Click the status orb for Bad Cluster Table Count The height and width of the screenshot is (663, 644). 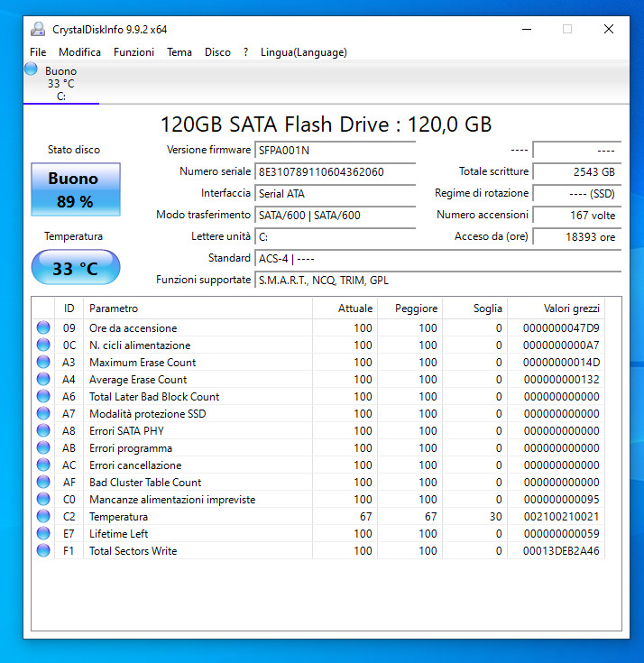[43, 482]
